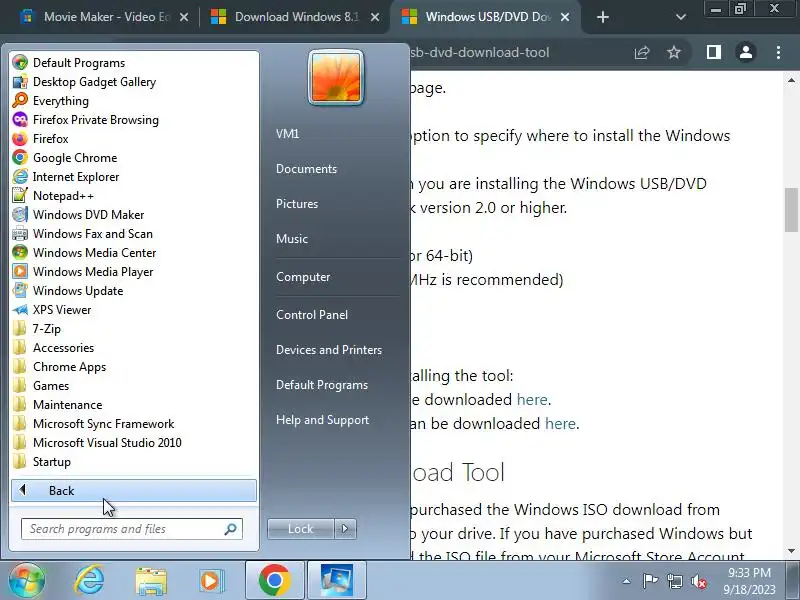The width and height of the screenshot is (800, 600).
Task: Open Help and Support
Action: tap(322, 420)
